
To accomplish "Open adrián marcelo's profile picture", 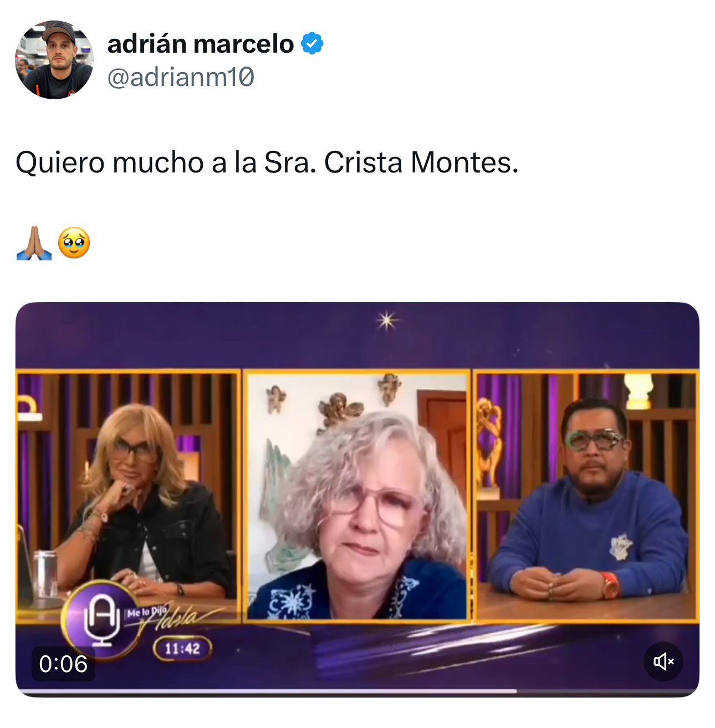I will pyautogui.click(x=54, y=60).
